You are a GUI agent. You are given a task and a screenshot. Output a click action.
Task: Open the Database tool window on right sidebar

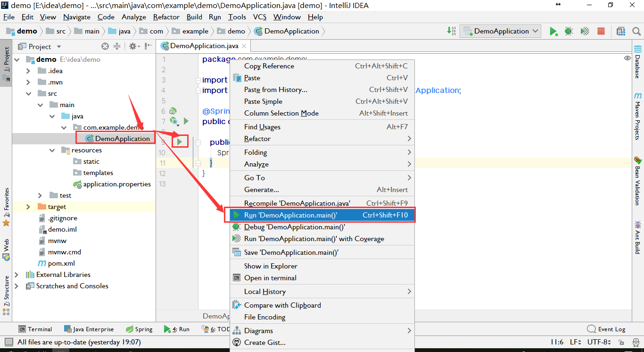tap(638, 61)
